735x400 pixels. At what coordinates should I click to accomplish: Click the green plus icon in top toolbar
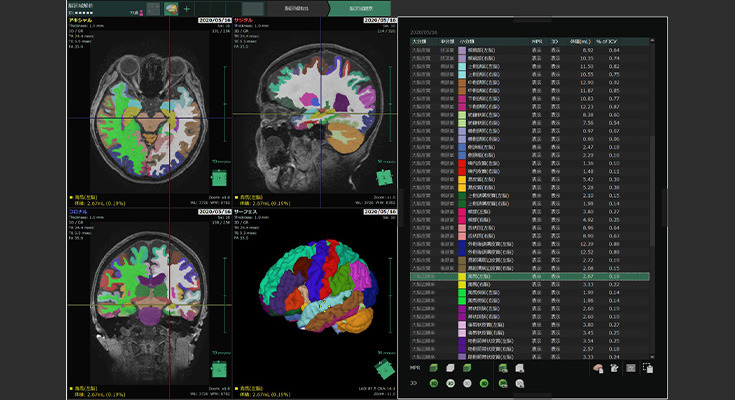186,9
